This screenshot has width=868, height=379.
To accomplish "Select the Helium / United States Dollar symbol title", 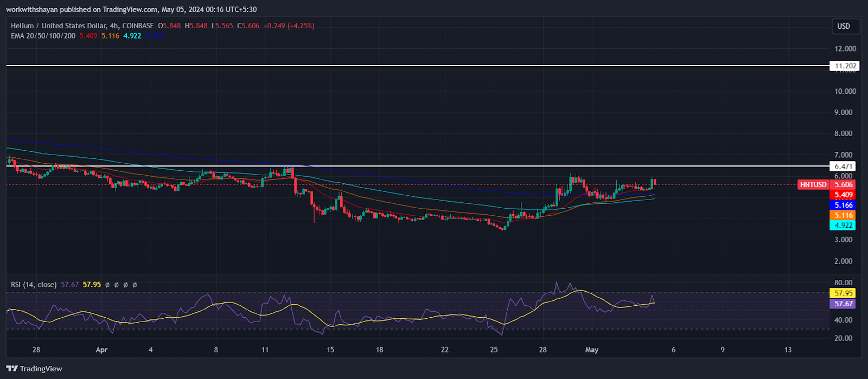I will [59, 25].
